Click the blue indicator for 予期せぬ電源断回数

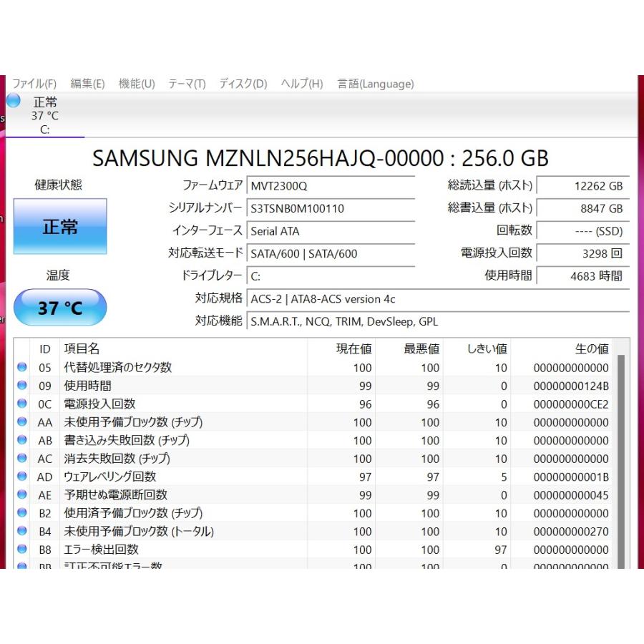pyautogui.click(x=21, y=494)
